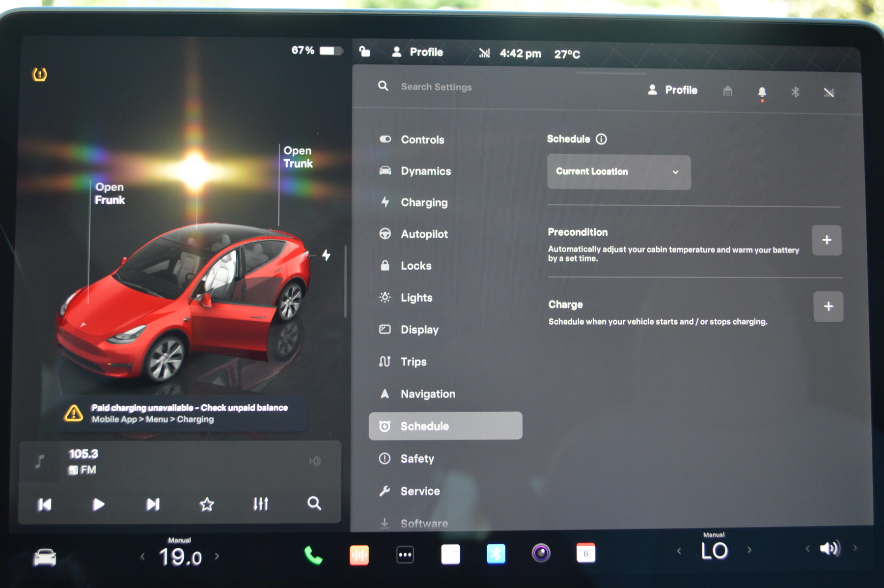Click the Search Settings field

click(436, 87)
